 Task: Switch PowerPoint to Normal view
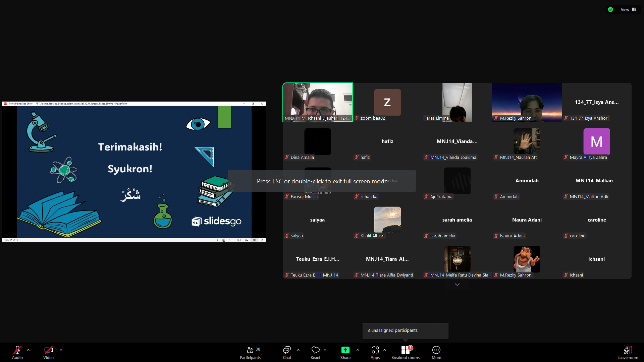239,240
